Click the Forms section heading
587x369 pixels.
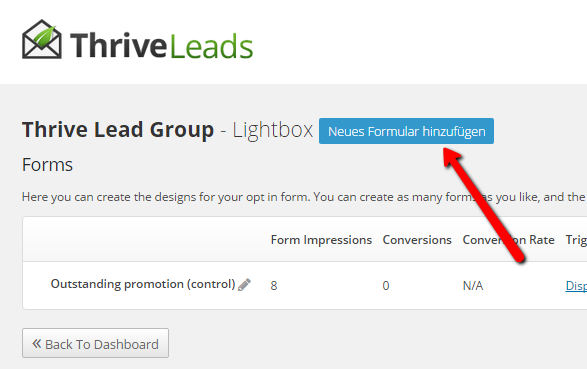(47, 165)
